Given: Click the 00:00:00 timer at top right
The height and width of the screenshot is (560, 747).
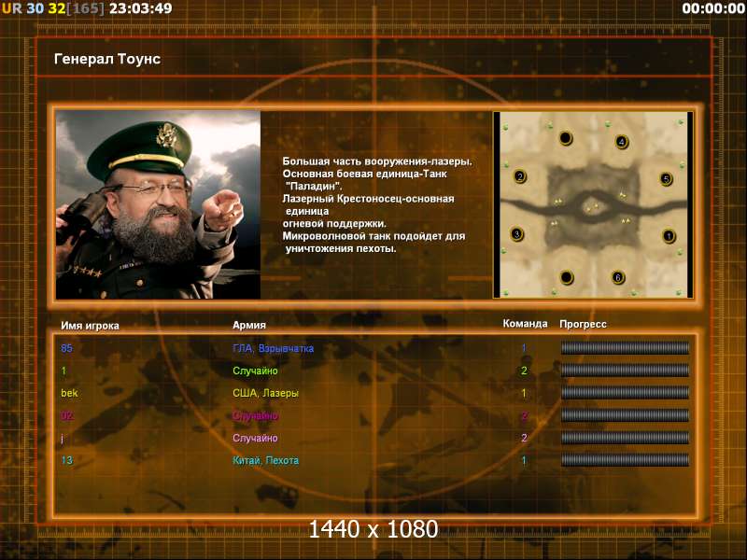Looking at the screenshot, I should click(x=713, y=8).
